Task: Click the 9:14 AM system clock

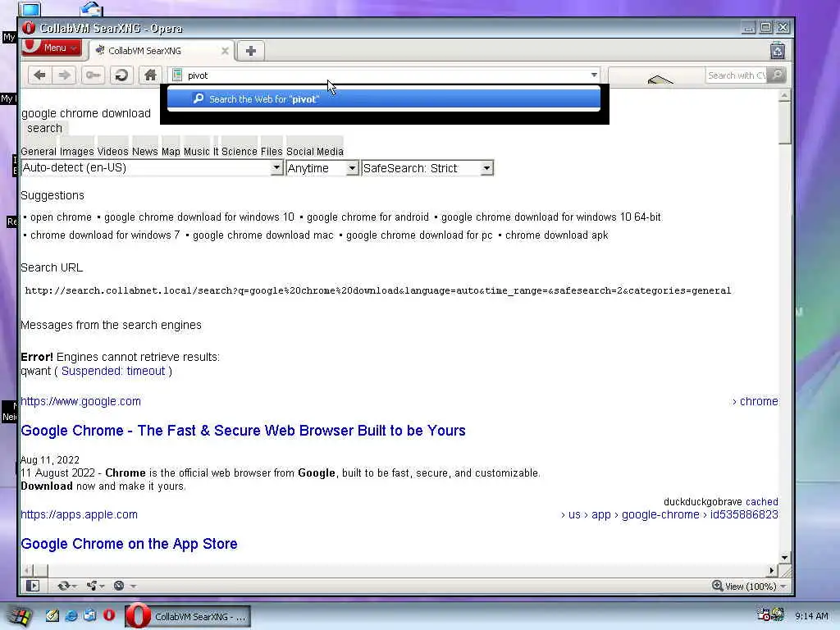Action: [x=811, y=616]
